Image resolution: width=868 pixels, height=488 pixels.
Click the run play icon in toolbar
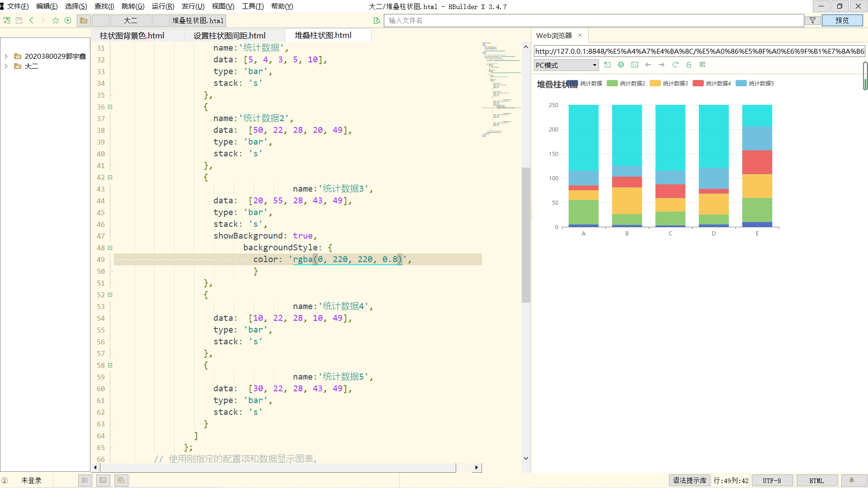click(68, 20)
